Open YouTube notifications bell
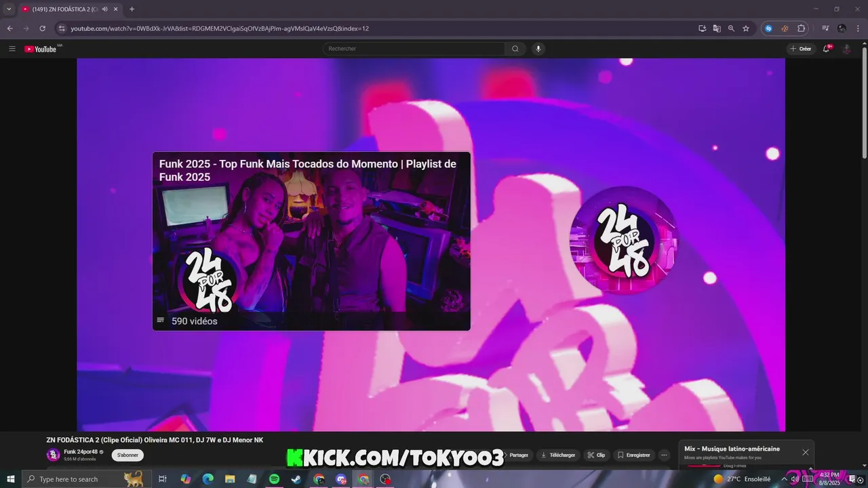 click(x=827, y=49)
